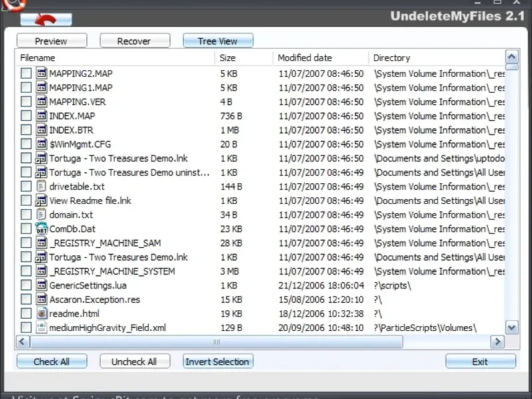Tick the Ascaron.Exception.res checkbox
Screen dimensions: 532x399
click(26, 299)
